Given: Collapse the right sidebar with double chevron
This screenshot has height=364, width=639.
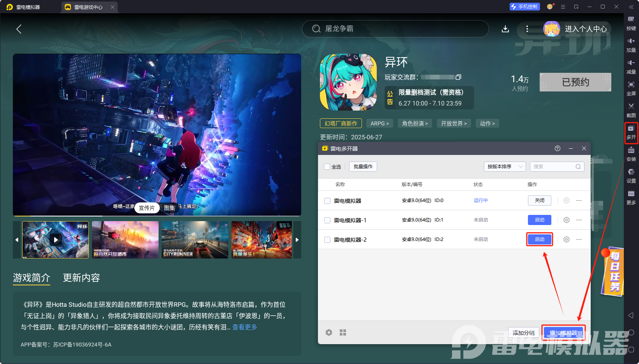Looking at the screenshot, I should click(x=631, y=7).
